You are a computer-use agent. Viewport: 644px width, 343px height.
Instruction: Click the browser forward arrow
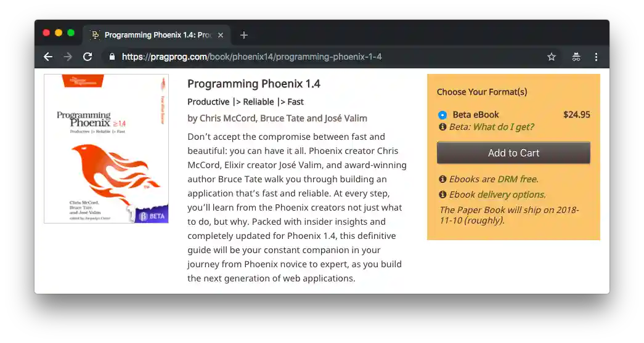[68, 57]
